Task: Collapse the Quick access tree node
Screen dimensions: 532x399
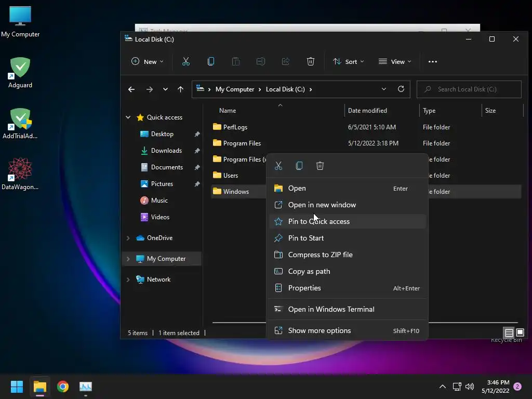Action: pos(128,117)
